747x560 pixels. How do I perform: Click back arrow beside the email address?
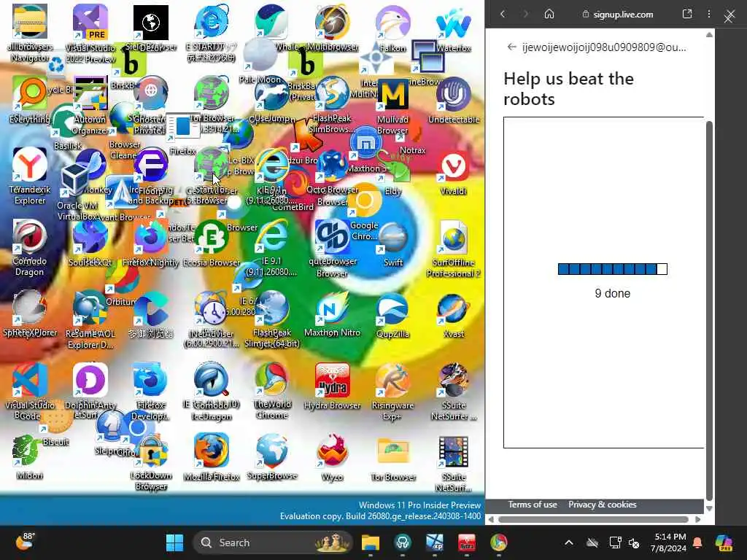(511, 47)
